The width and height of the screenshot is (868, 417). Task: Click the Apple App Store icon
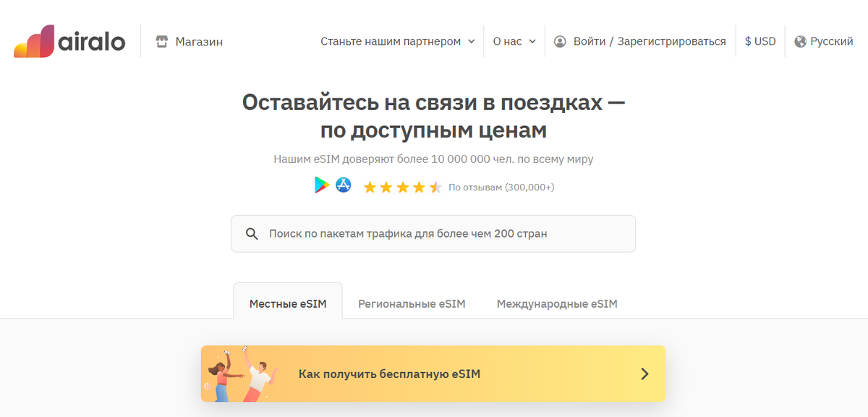pos(344,185)
